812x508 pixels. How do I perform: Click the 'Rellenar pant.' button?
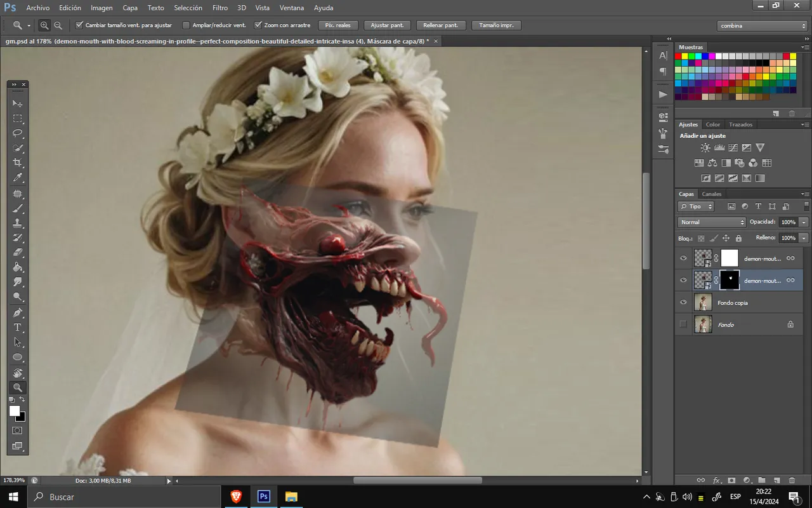coord(442,25)
